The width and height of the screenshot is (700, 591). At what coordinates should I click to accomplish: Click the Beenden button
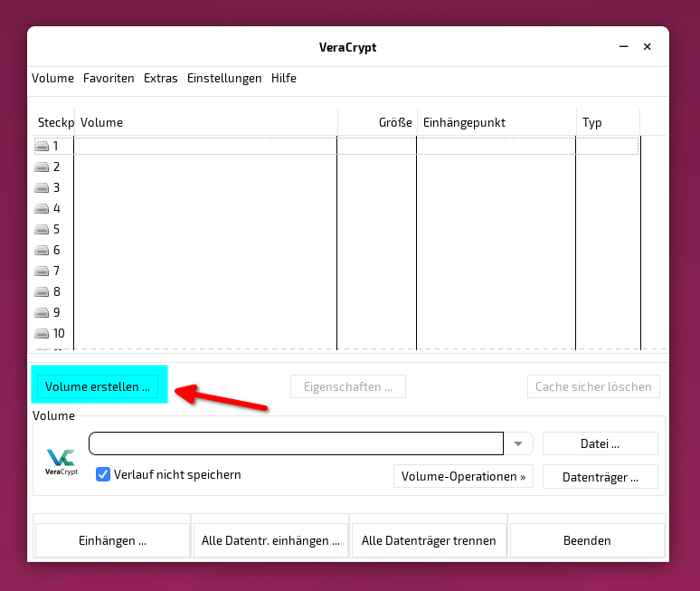[587, 540]
